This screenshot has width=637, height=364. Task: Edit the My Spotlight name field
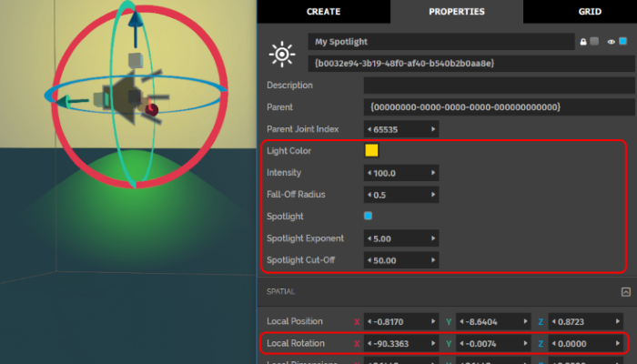[441, 42]
